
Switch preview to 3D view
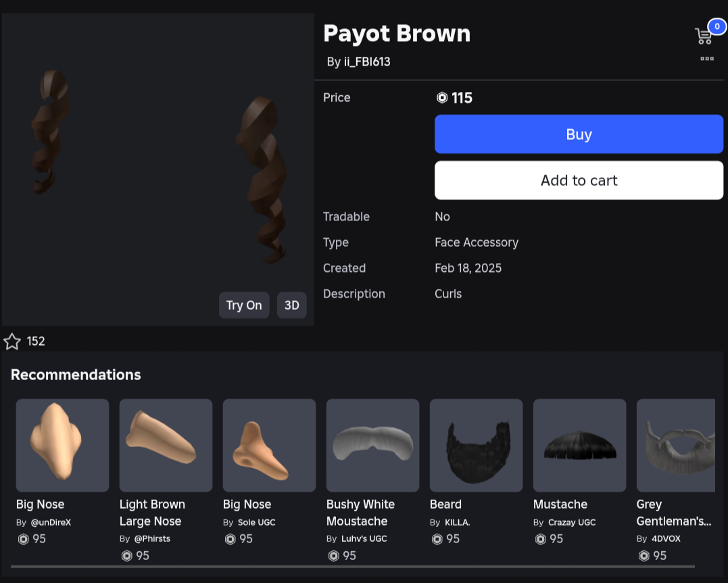pos(291,305)
